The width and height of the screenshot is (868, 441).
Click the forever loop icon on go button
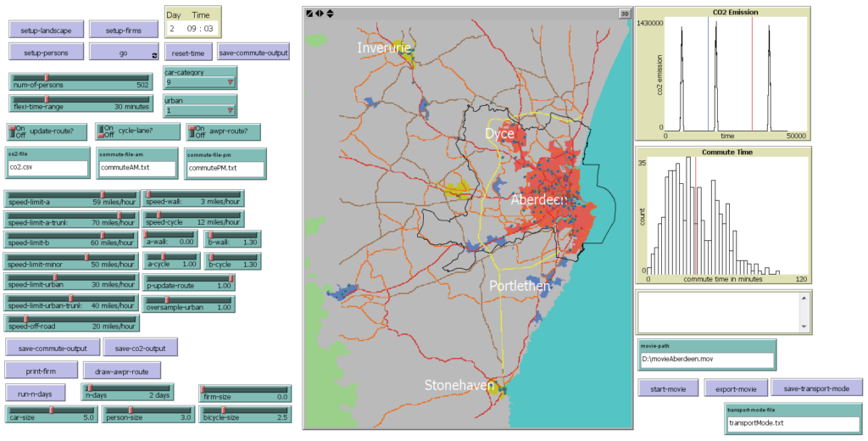coord(153,56)
